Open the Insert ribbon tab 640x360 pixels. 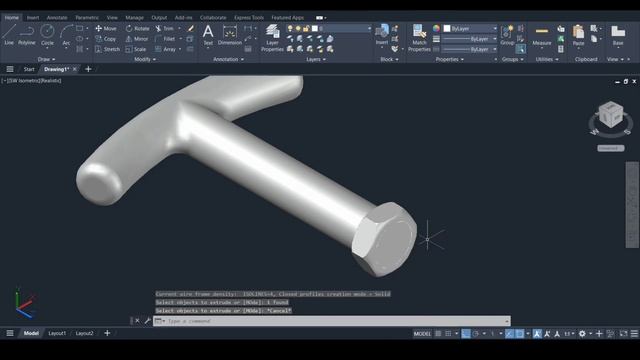pyautogui.click(x=33, y=18)
